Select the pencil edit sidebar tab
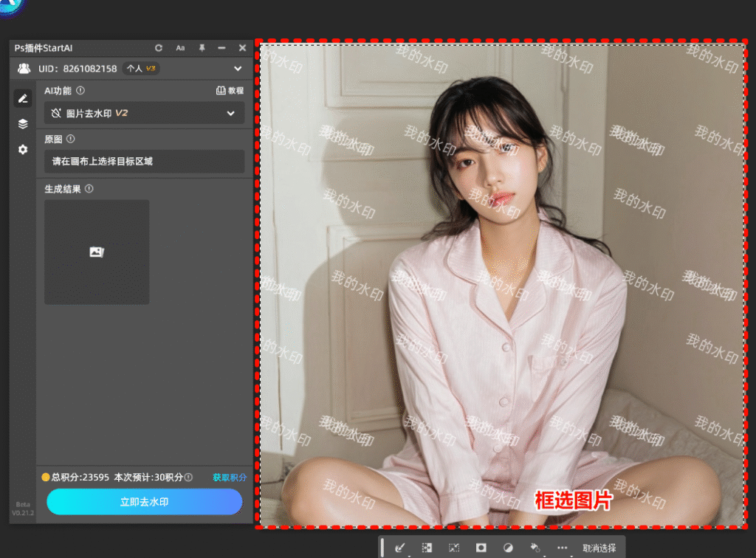The image size is (756, 558). point(23,98)
